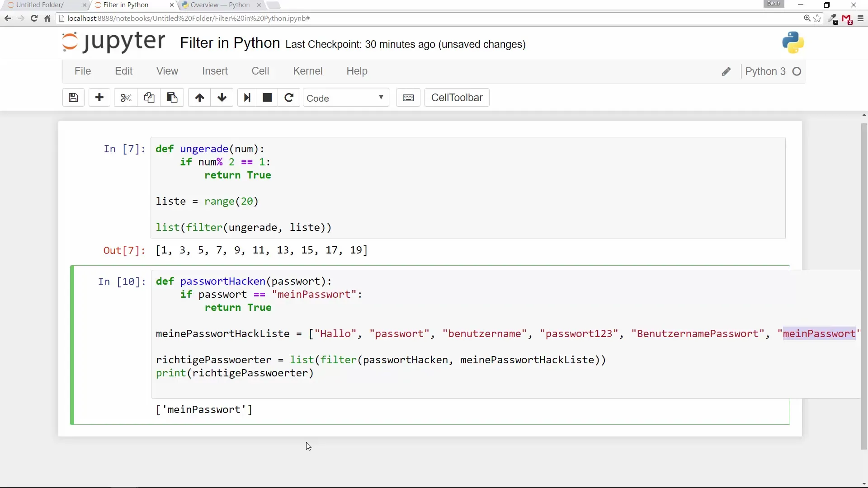The width and height of the screenshot is (868, 488).
Task: Interrupt the kernel with the stop icon
Action: coord(267,98)
